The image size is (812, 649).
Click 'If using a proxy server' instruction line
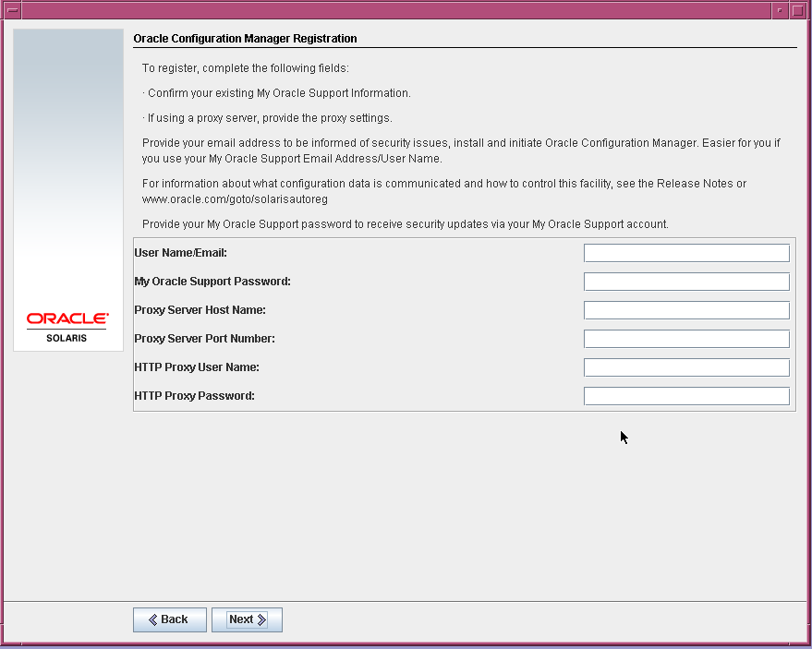[267, 118]
